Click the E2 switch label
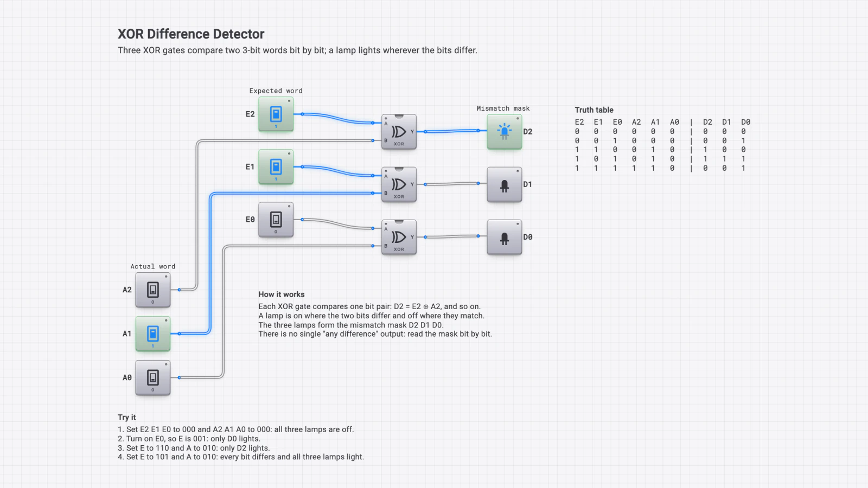Screen dimensions: 868x488 [x=250, y=114]
